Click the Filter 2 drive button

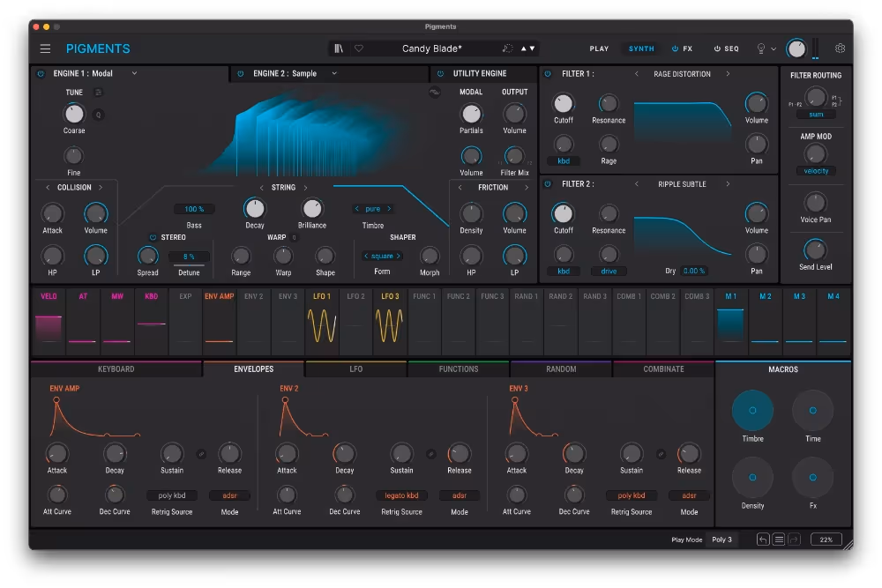click(609, 271)
